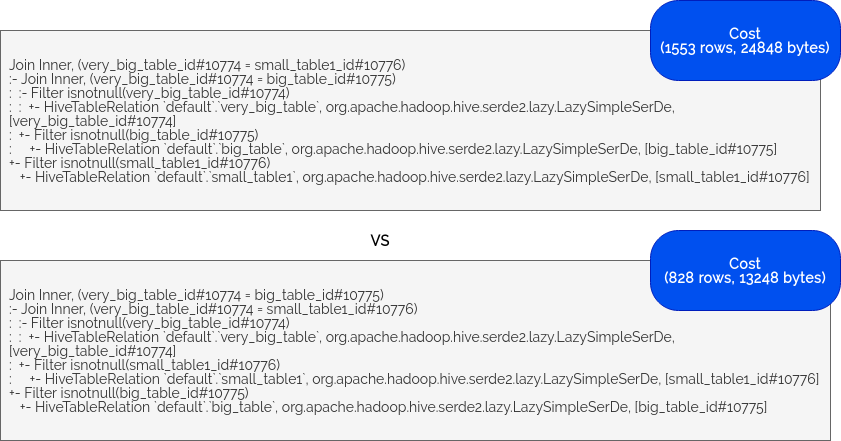Viewport: 841px width, 441px height.
Task: Click bottom plan's [very_big_table_id#10774] bracket line
Action: click(x=92, y=351)
